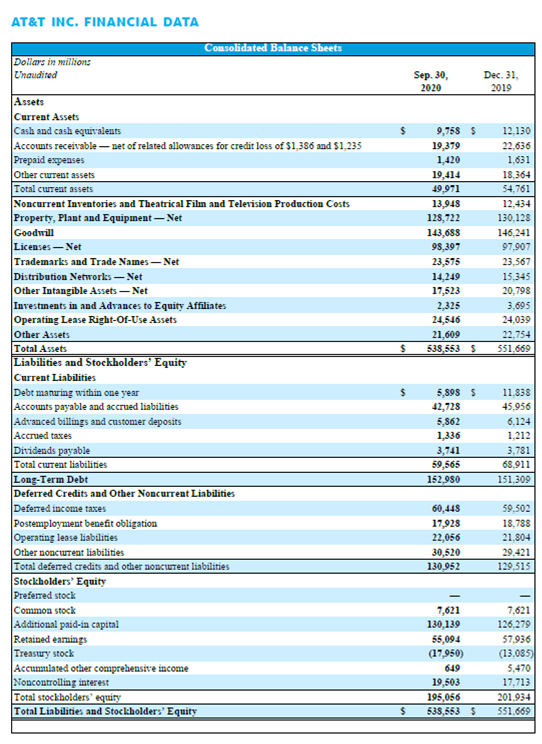The image size is (542, 744).
Task: Select the 'Accrued taxes' label
Action: (43, 436)
